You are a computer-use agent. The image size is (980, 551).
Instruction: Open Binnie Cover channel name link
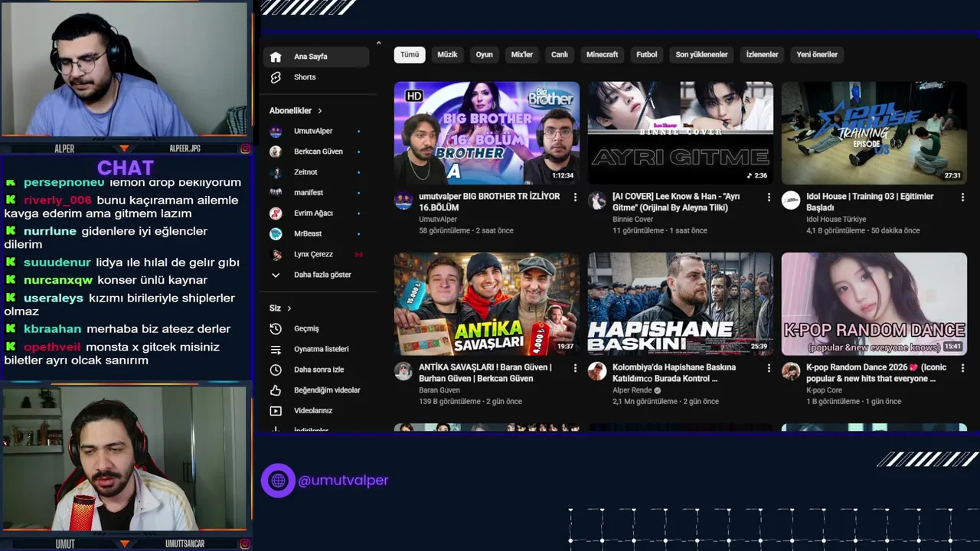coord(632,220)
